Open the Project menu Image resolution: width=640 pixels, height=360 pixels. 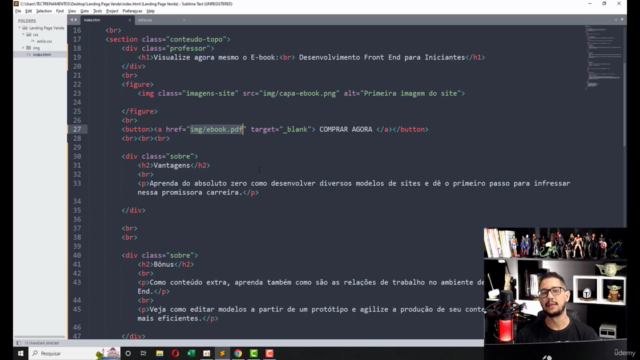[x=112, y=11]
